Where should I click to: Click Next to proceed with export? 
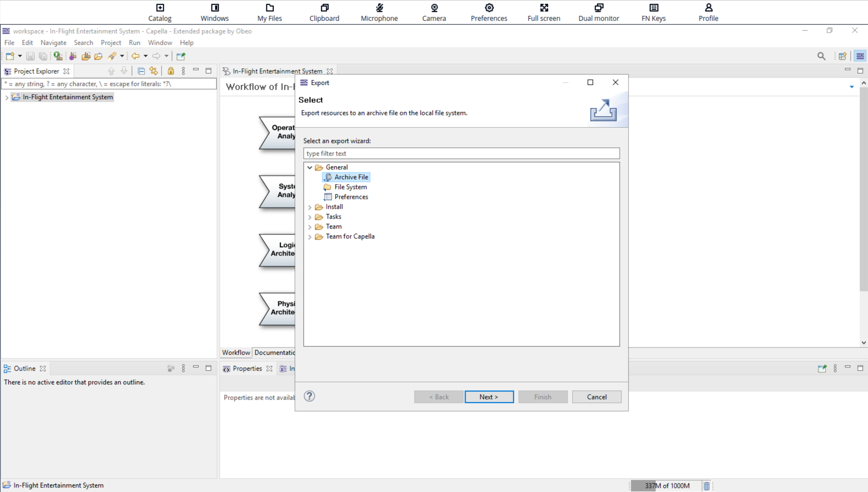click(x=489, y=397)
